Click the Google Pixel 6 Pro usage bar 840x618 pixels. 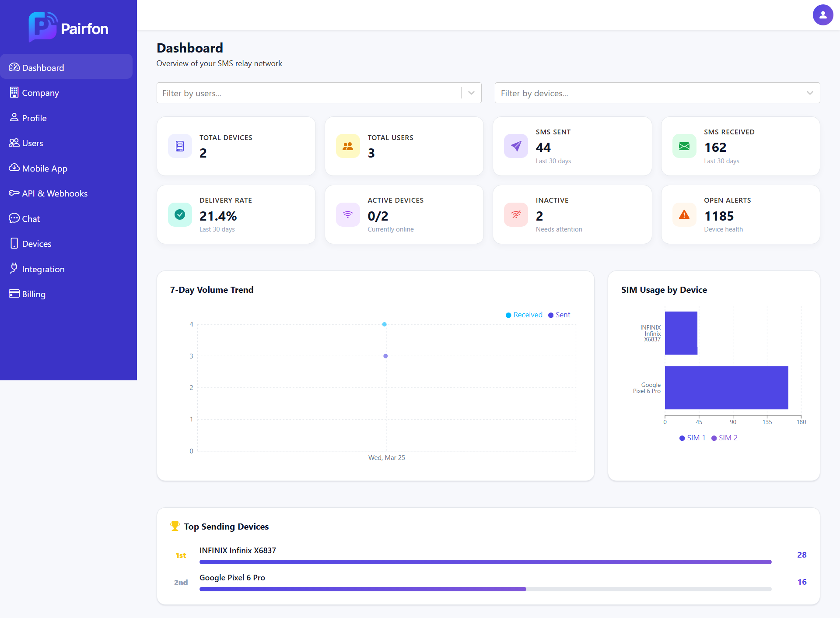(726, 388)
